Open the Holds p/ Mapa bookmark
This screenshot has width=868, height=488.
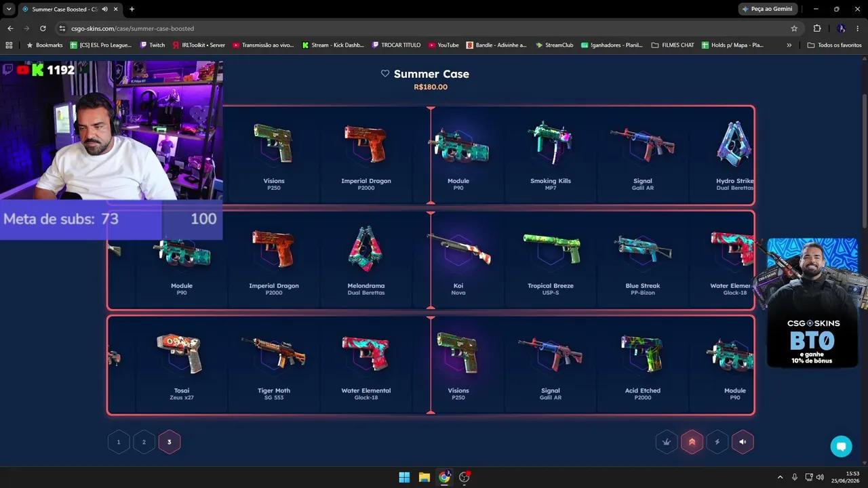(x=733, y=45)
